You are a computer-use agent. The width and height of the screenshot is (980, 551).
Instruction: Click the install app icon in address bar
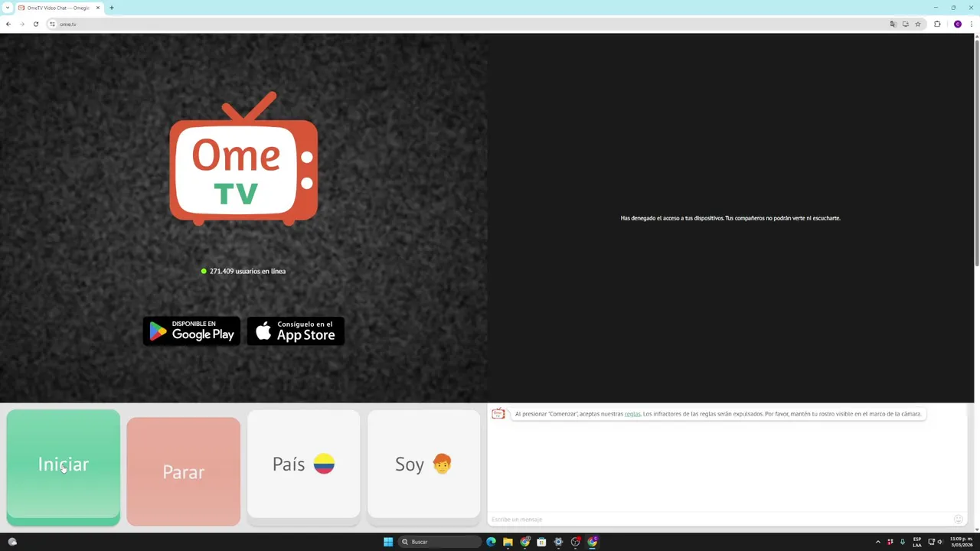click(x=906, y=24)
